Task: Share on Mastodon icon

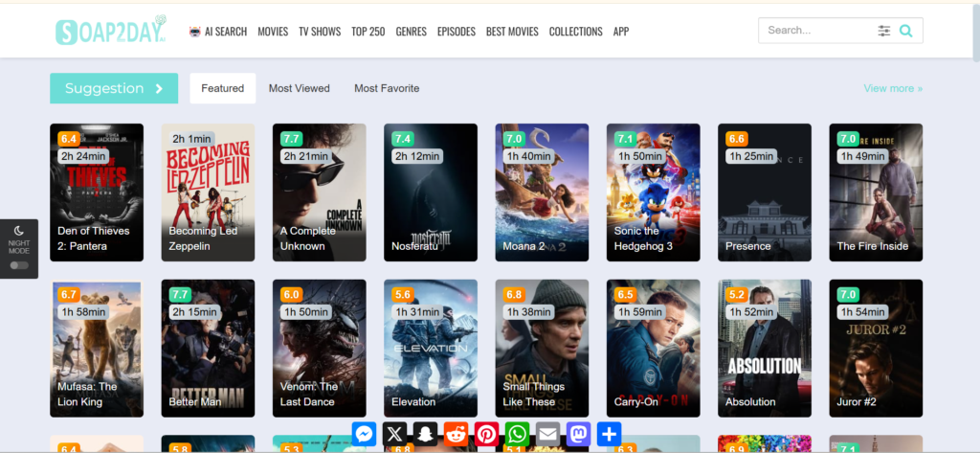Action: point(578,434)
